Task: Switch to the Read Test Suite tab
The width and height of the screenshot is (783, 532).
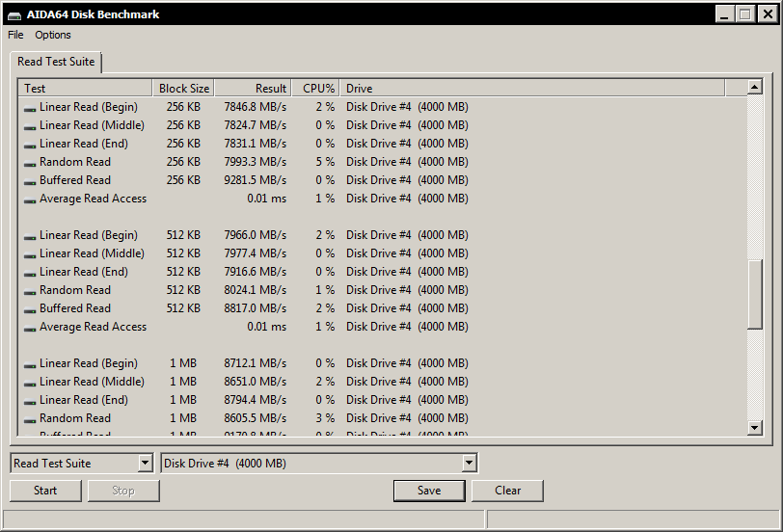Action: click(56, 62)
